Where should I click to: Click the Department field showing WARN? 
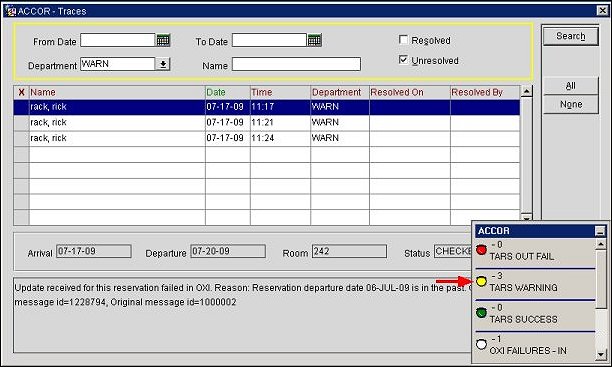click(117, 64)
